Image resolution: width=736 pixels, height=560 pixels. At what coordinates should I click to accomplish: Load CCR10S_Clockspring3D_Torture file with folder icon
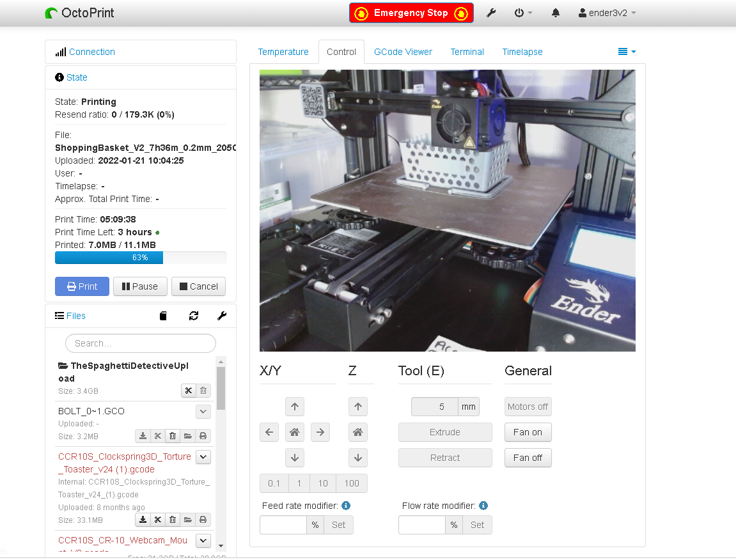point(188,520)
